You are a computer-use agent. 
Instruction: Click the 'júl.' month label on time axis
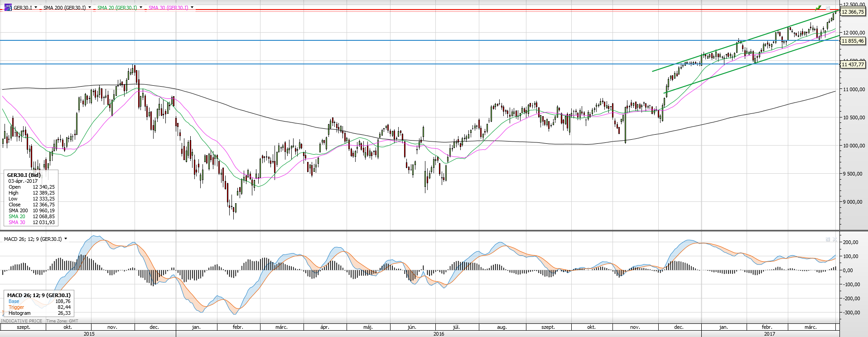tap(456, 327)
